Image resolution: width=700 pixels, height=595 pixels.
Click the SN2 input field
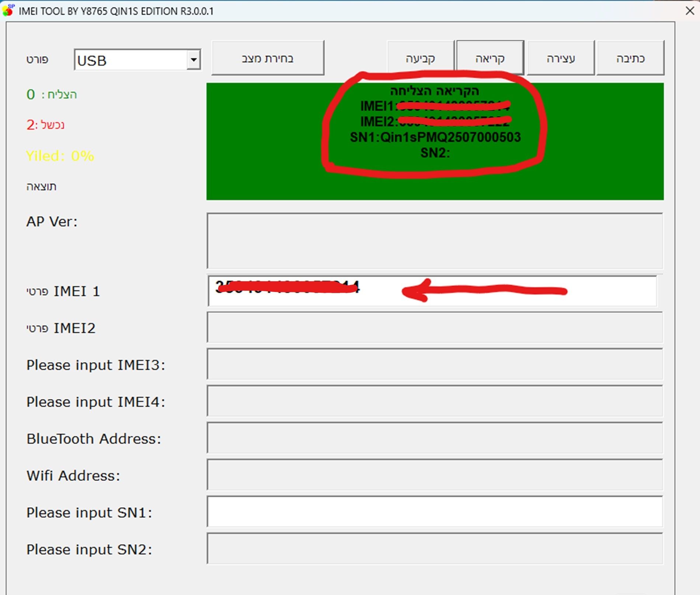435,549
